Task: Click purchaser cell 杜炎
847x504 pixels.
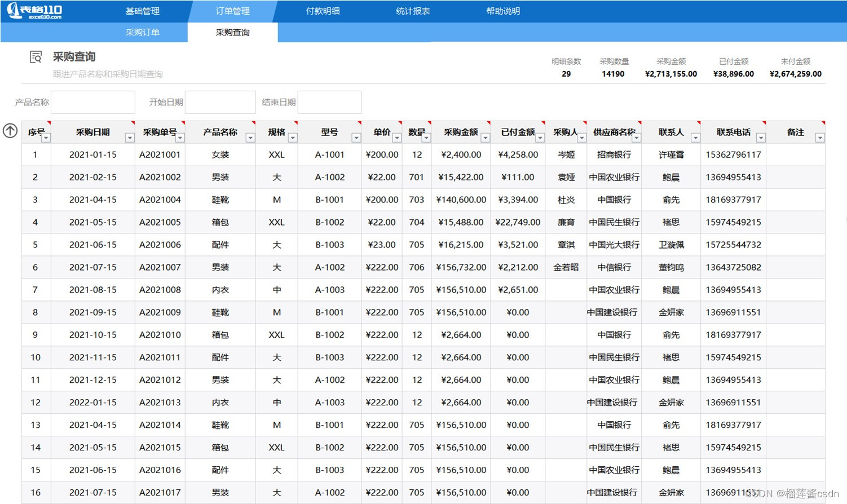Action: point(566,200)
